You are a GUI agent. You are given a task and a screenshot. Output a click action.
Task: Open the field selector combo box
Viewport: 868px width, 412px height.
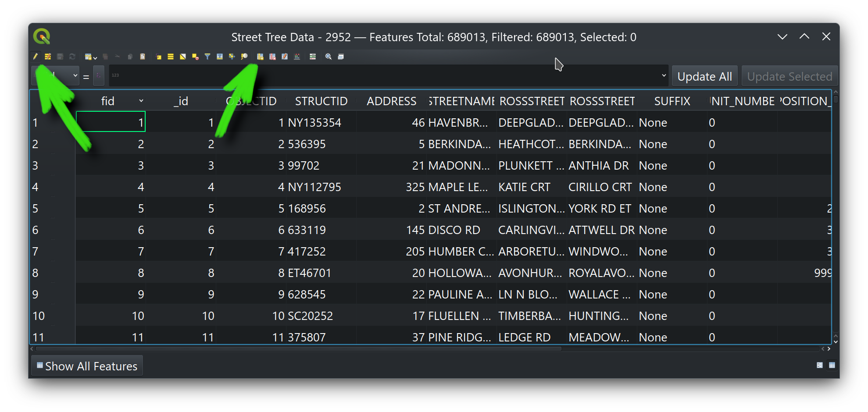(x=55, y=75)
